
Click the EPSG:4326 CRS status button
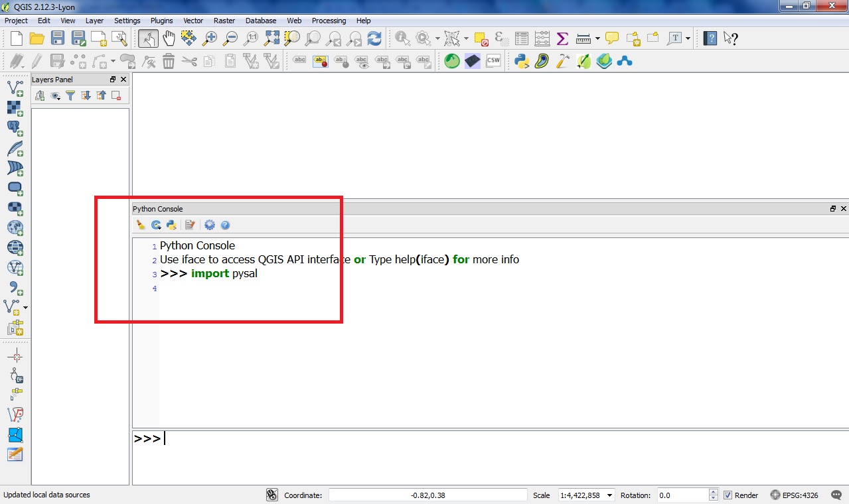click(x=795, y=495)
